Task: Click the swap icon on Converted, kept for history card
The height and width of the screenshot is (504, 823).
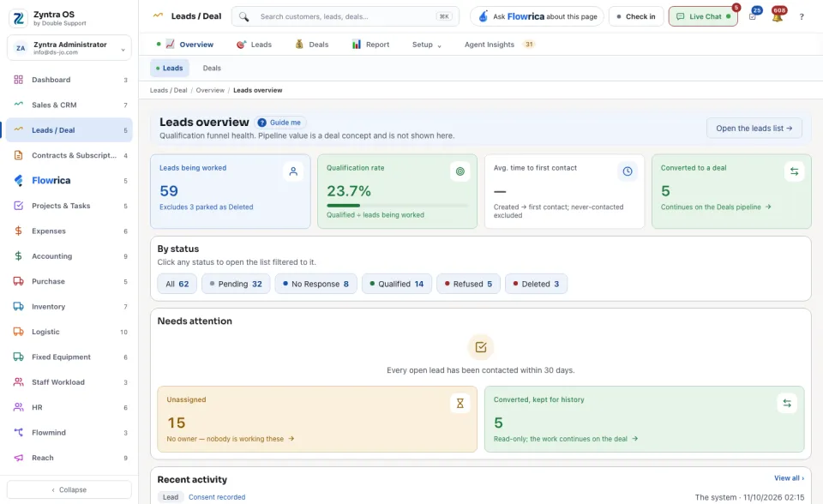Action: click(x=787, y=403)
